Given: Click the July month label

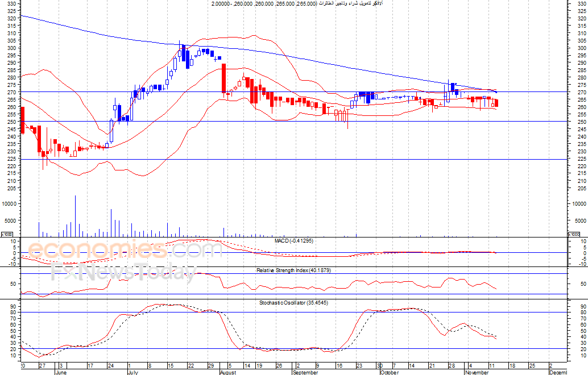Looking at the screenshot, I should (132, 372).
